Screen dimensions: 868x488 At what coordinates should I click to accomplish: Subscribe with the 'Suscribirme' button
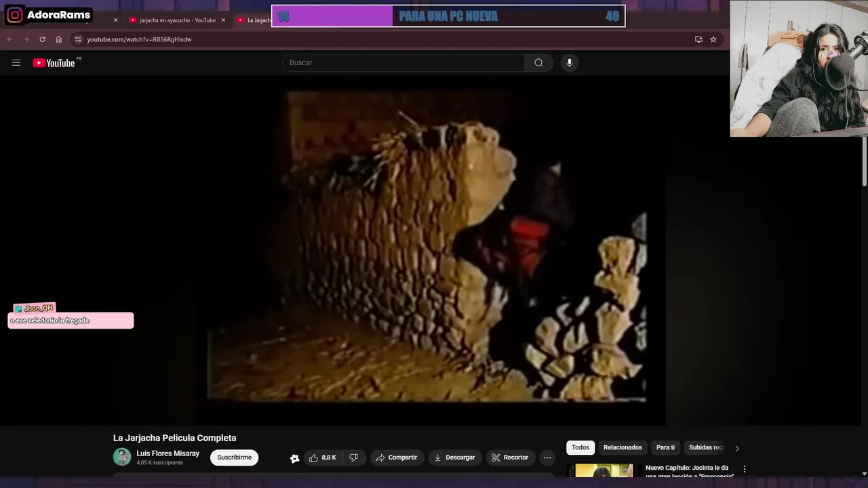click(234, 457)
